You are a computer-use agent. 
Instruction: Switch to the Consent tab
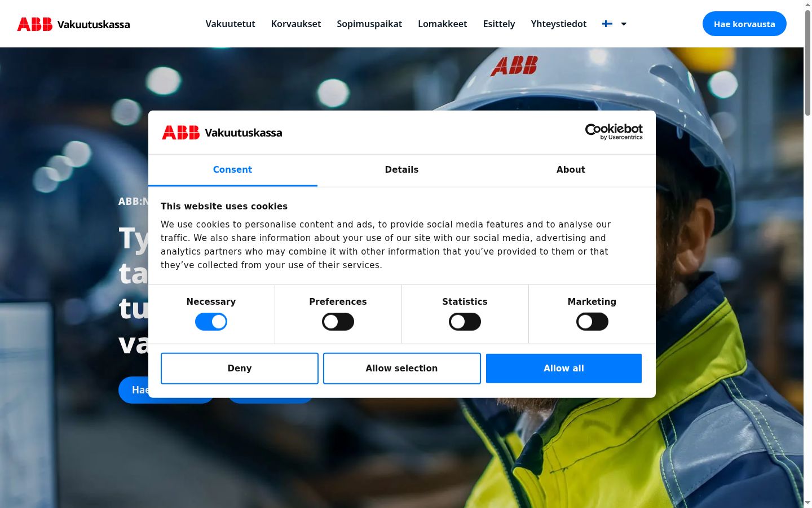point(232,170)
